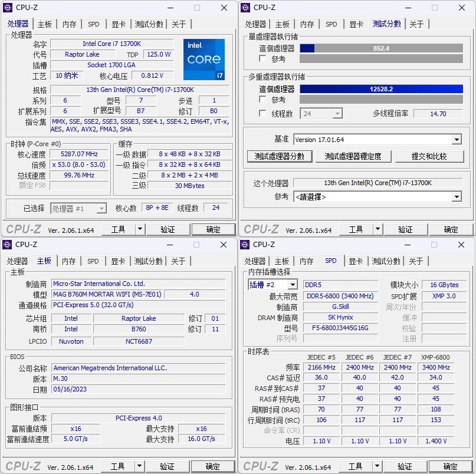This screenshot has width=476, height=474.
Task: Click CPU-Z app icon in SPD window title bar
Action: tap(245, 245)
